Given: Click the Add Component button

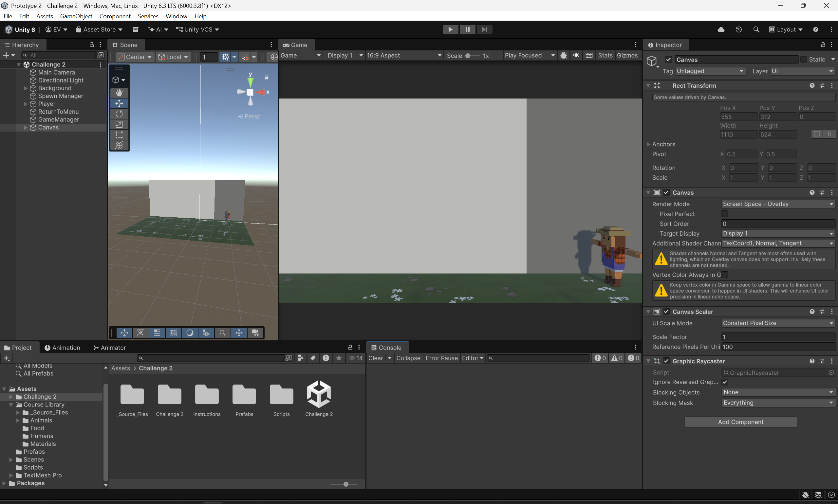Looking at the screenshot, I should coord(740,422).
